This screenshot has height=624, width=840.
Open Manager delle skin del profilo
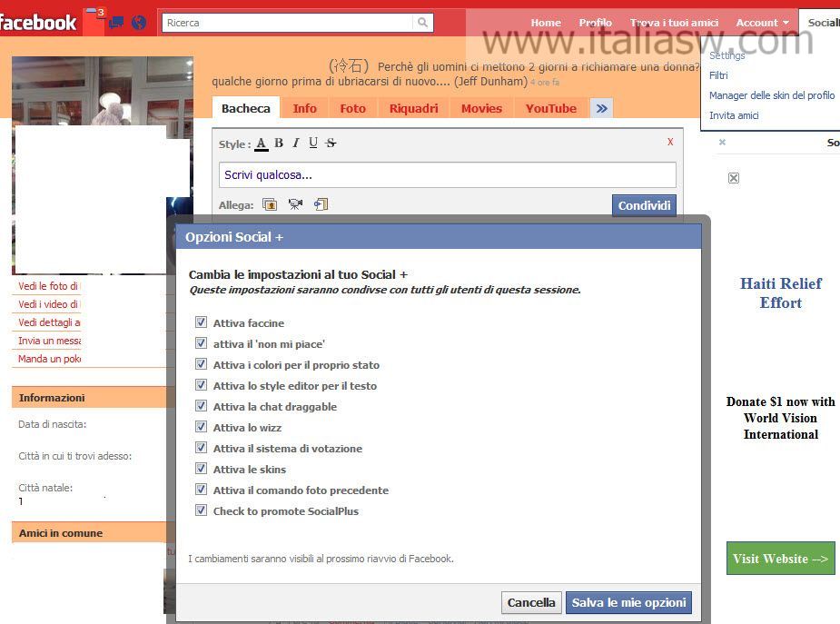[x=772, y=95]
